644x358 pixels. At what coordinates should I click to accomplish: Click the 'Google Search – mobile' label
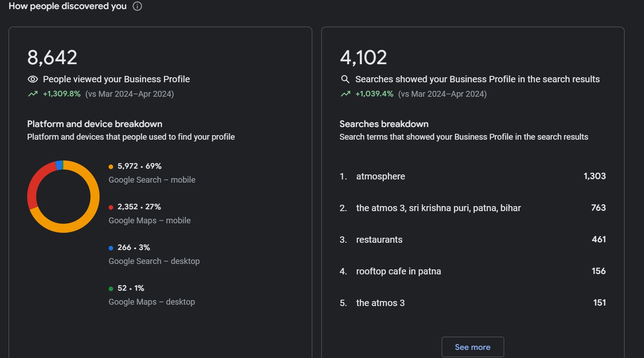(x=152, y=180)
